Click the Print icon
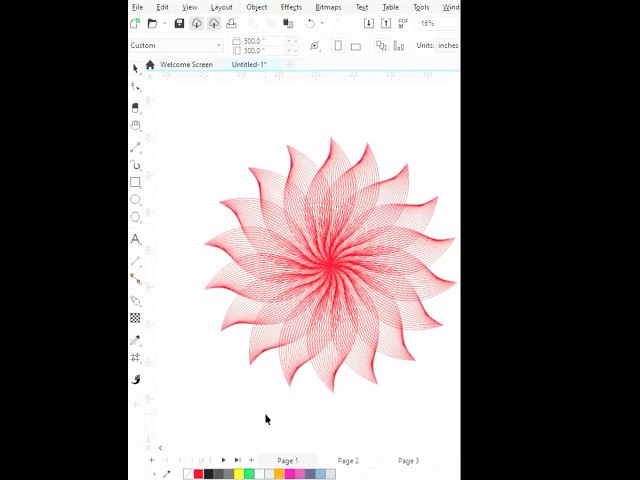The height and width of the screenshot is (480, 640). (231, 23)
